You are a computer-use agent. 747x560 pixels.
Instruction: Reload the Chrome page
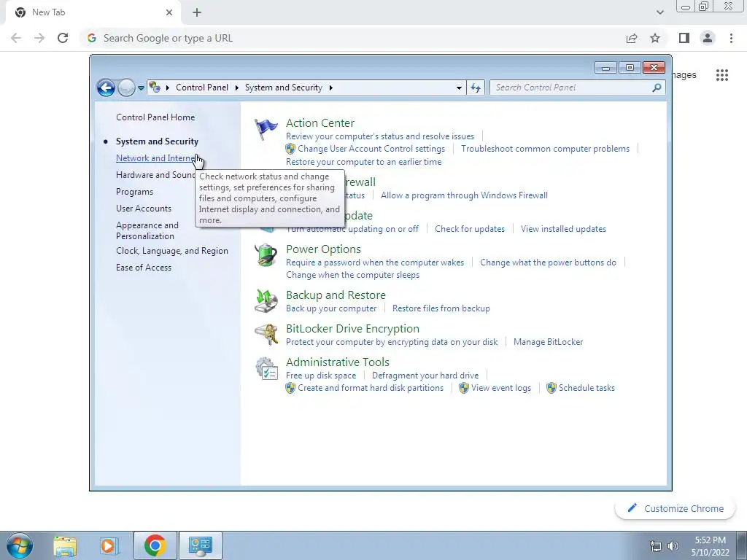63,38
